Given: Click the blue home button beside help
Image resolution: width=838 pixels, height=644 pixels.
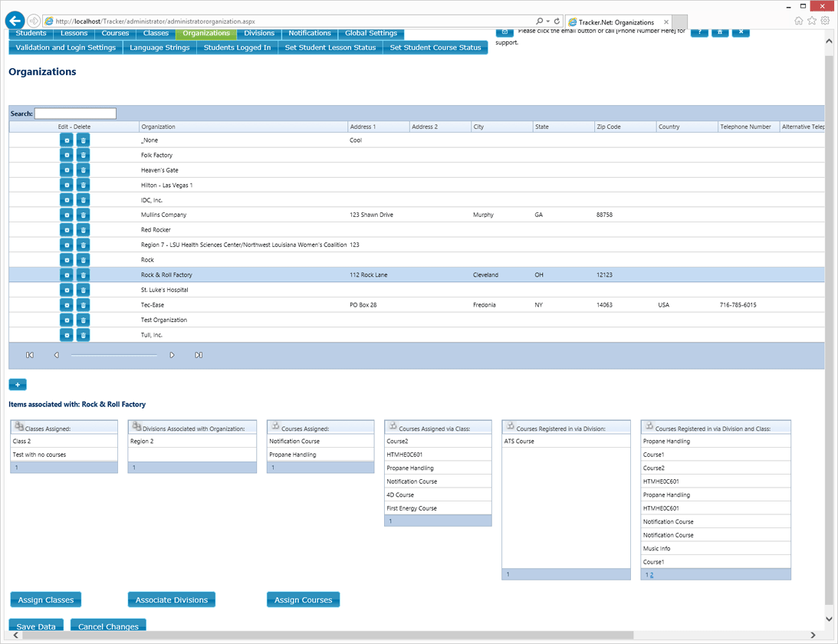Looking at the screenshot, I should [720, 32].
